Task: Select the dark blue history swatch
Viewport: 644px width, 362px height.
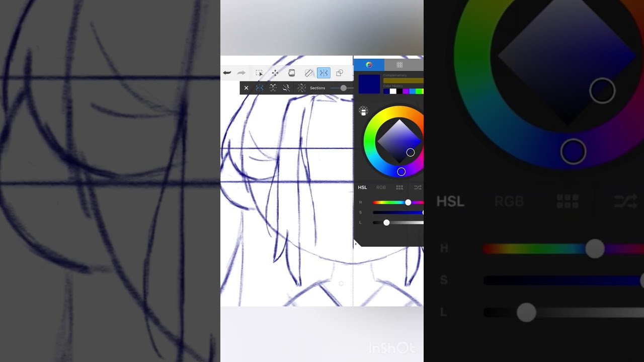Action: tap(386, 92)
